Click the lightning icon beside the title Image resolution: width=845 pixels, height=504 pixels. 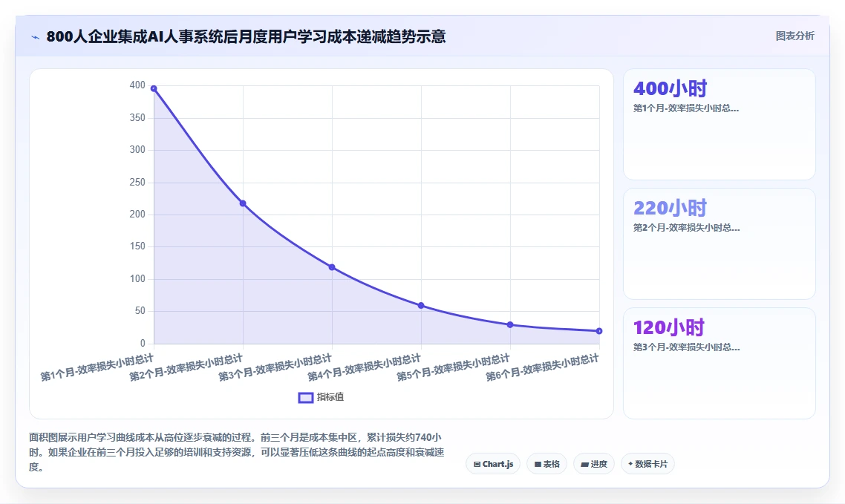[36, 37]
